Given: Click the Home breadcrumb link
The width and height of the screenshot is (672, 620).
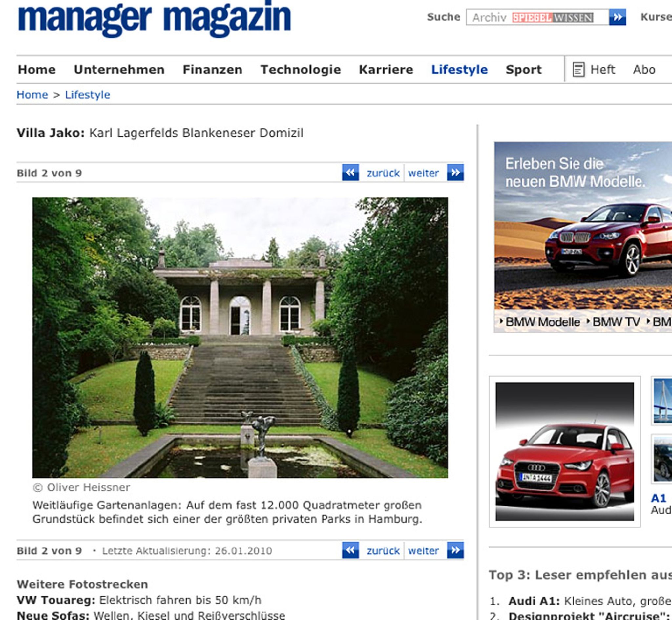Looking at the screenshot, I should tap(32, 94).
